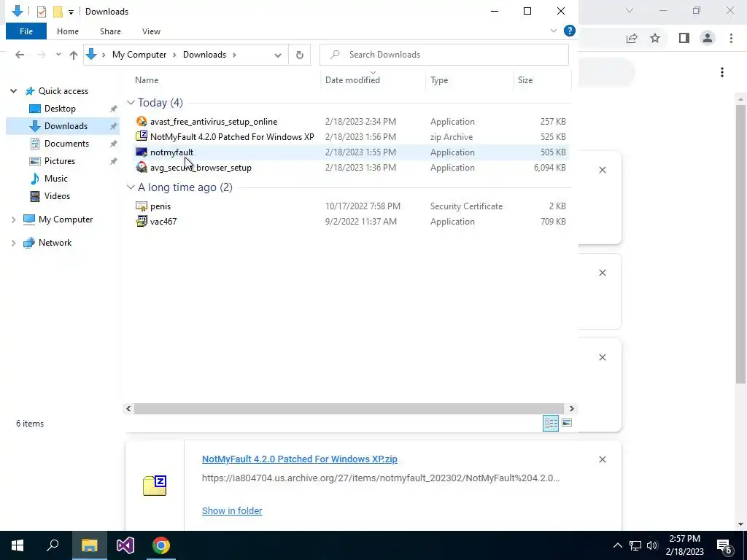This screenshot has width=747, height=560.
Task: Click the horizontal scrollbar track
Action: point(348,408)
